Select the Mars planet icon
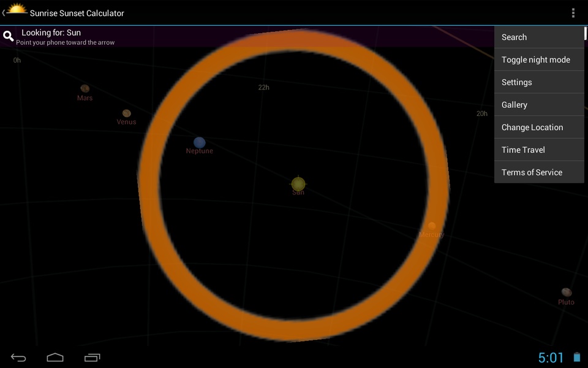The image size is (588, 368). pos(85,88)
